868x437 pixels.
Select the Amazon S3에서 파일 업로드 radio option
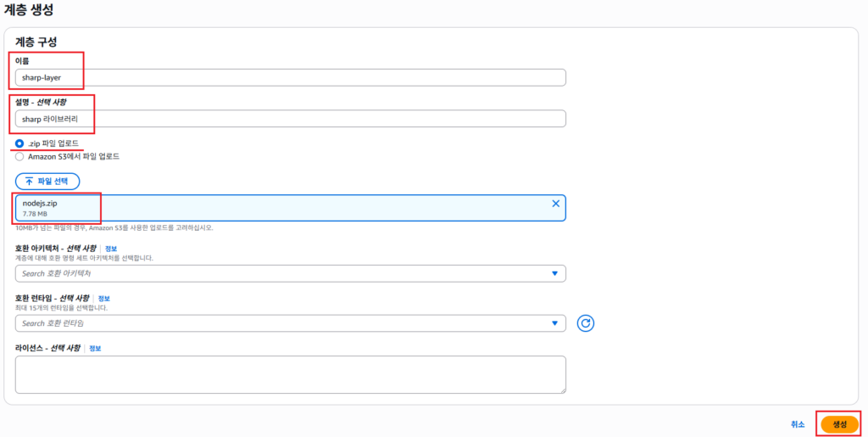coord(19,156)
